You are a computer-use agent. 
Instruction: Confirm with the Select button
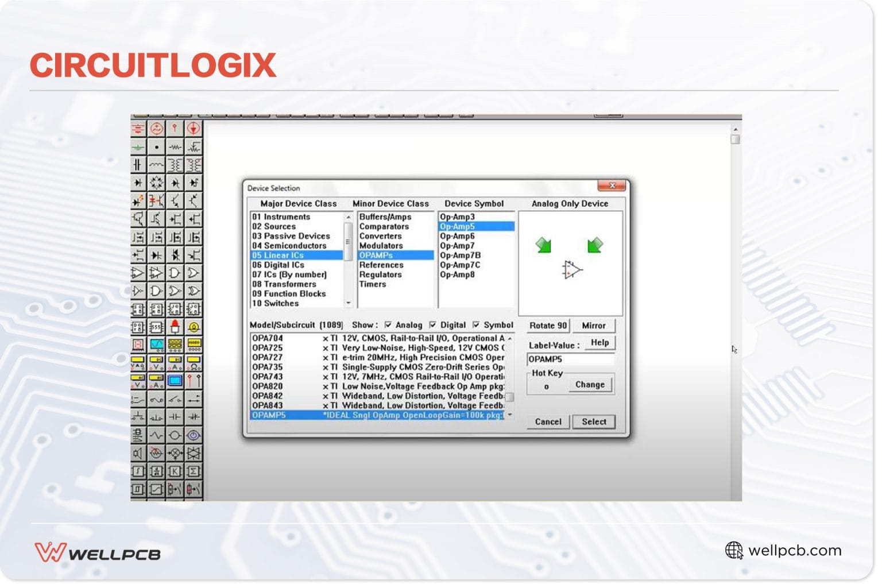click(594, 421)
